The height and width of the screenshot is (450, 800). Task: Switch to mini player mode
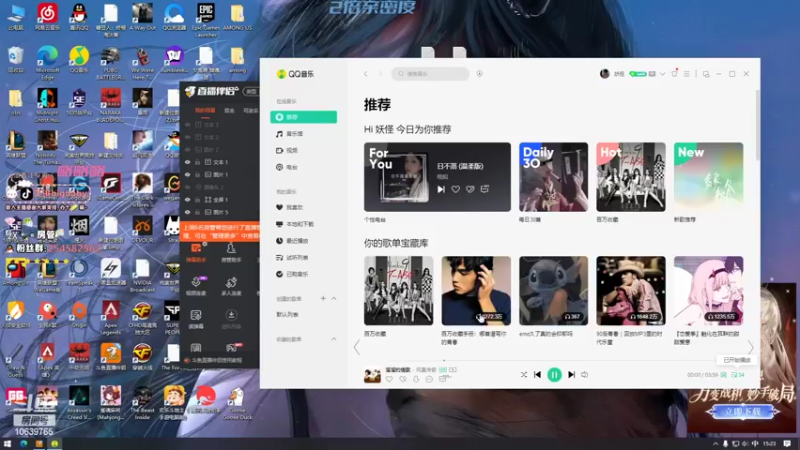coord(706,74)
